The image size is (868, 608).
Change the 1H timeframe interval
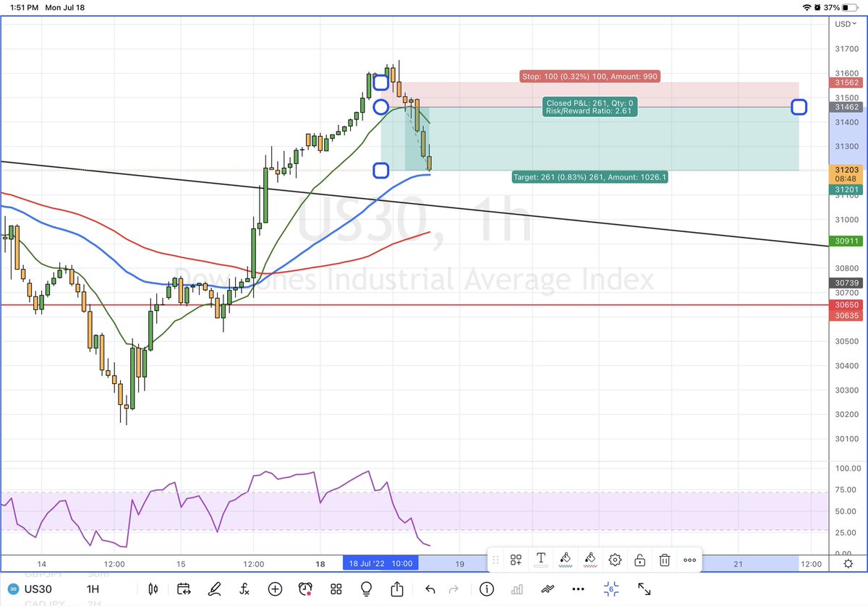tap(93, 589)
